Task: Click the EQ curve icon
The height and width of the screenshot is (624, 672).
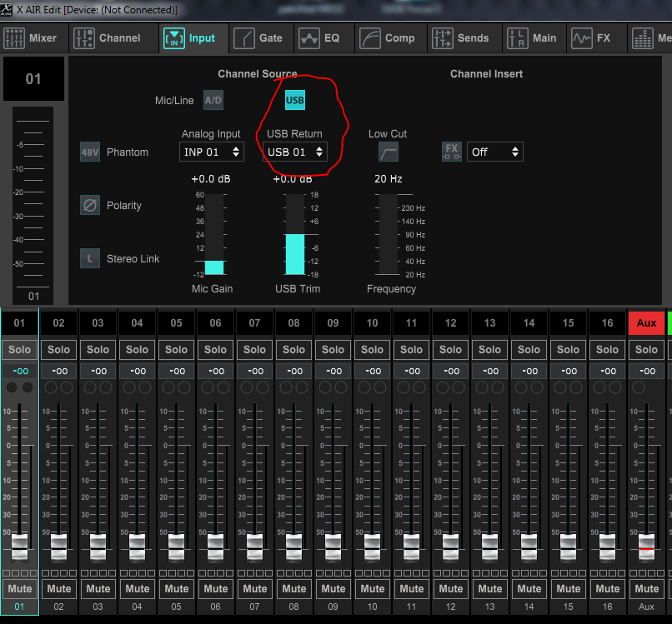Action: click(309, 38)
